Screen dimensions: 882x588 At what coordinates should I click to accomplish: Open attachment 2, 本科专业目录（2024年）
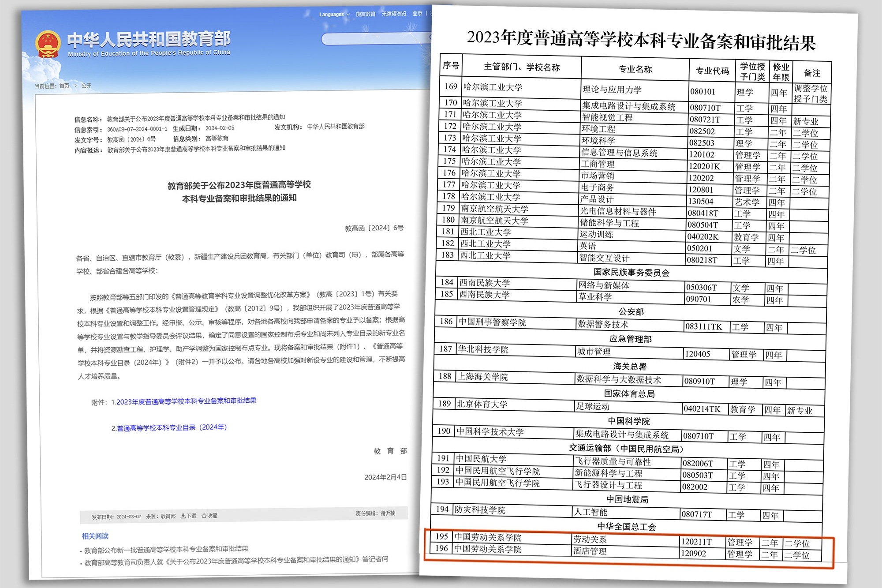(172, 427)
